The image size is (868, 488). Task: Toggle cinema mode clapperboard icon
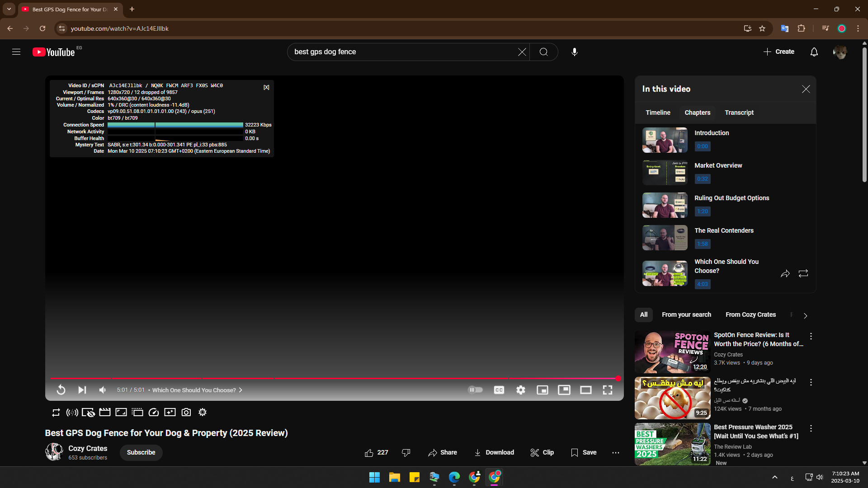click(x=105, y=412)
